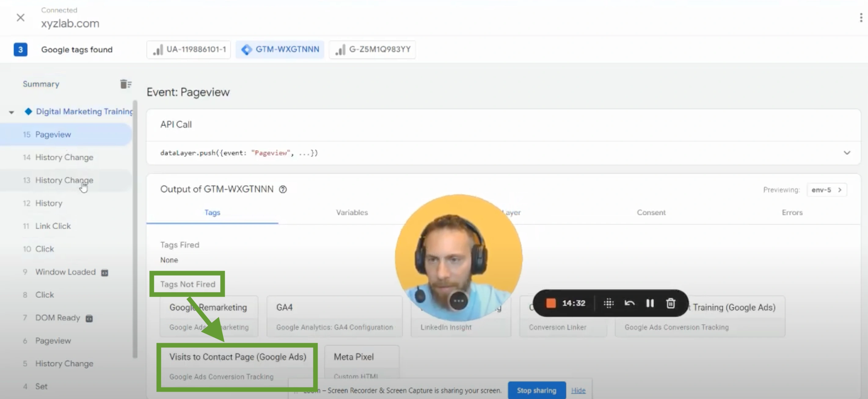Image resolution: width=868 pixels, height=399 pixels.
Task: Open the env-5 previewing environment selector
Action: point(826,190)
